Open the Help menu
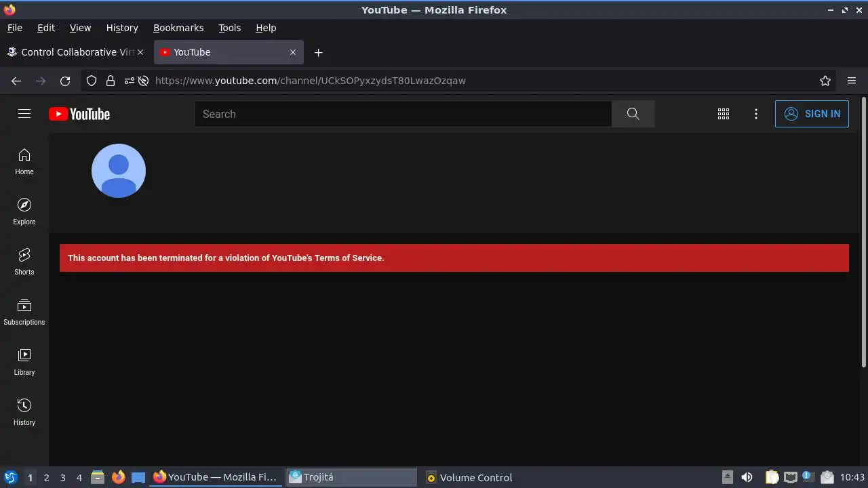 (x=266, y=28)
